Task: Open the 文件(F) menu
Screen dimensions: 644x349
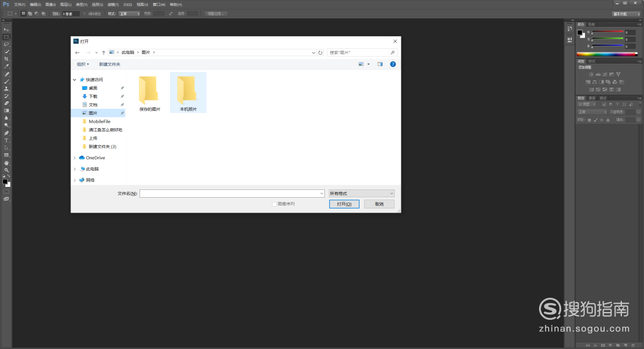Action: coord(20,5)
